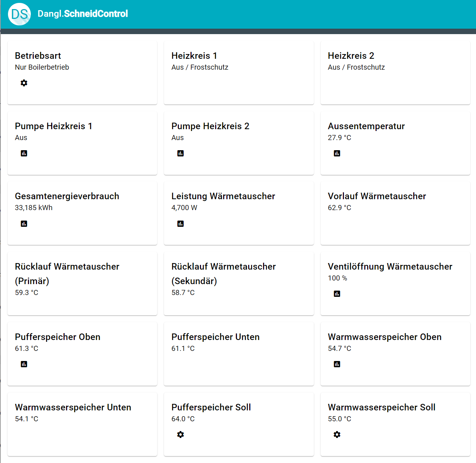This screenshot has width=476, height=463.
Task: Click the DS logo in the header
Action: [19, 14]
